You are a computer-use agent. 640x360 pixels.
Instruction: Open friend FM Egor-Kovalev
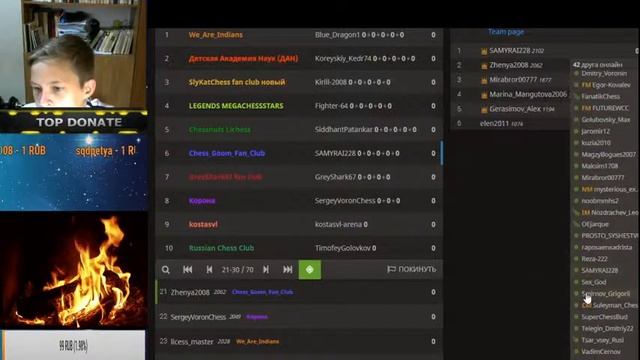[606, 85]
